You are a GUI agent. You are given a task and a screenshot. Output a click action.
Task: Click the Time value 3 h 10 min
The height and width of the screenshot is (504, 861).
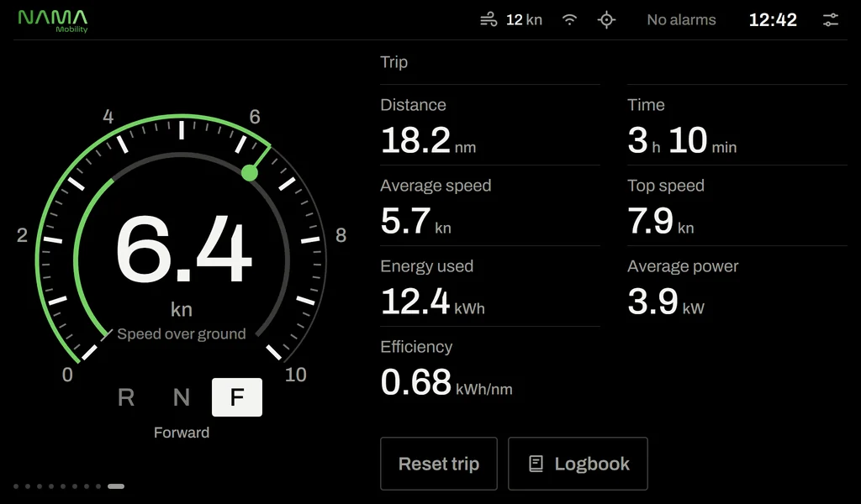(x=681, y=140)
